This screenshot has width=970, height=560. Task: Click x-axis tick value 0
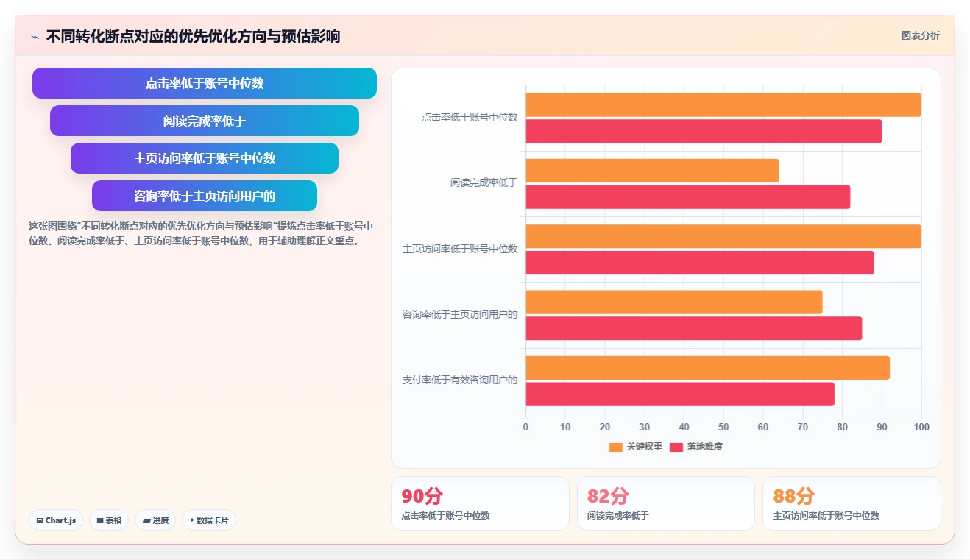525,427
